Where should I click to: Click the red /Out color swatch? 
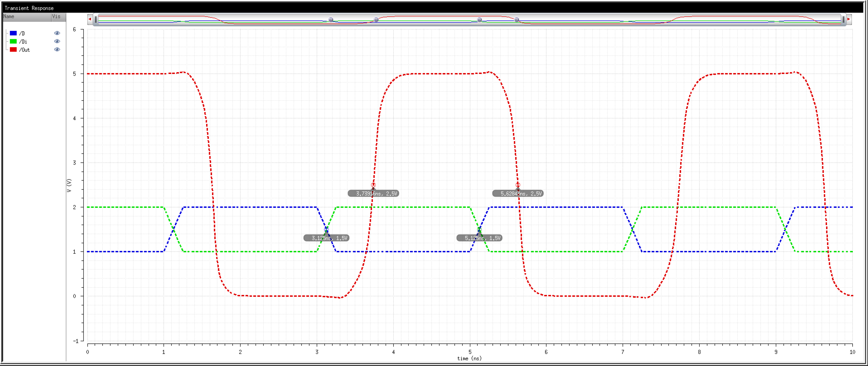point(13,50)
